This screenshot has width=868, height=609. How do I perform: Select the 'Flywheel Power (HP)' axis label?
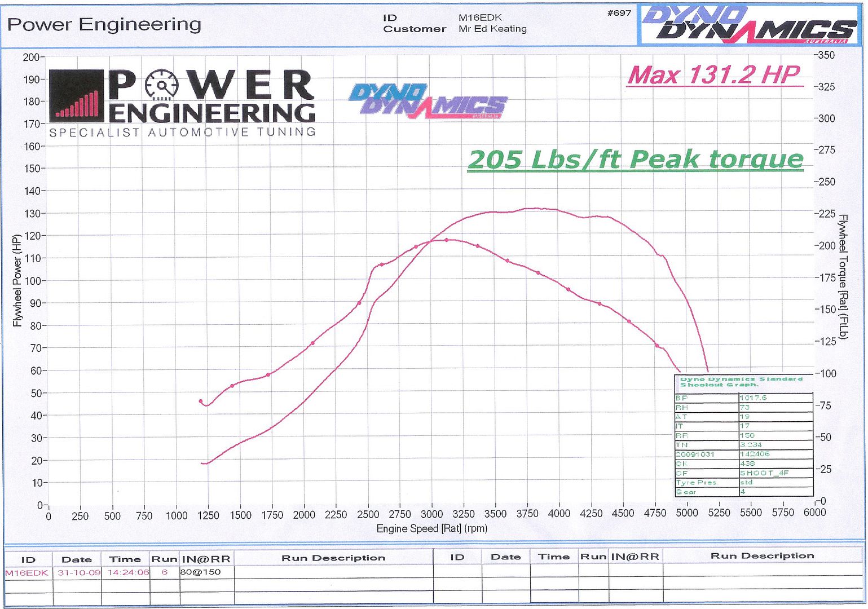pyautogui.click(x=17, y=280)
